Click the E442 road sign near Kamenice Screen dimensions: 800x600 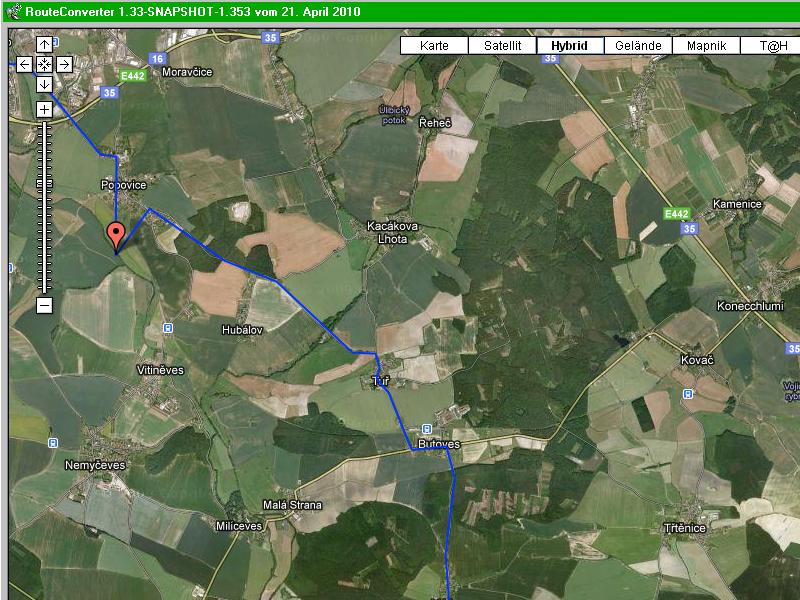point(677,214)
